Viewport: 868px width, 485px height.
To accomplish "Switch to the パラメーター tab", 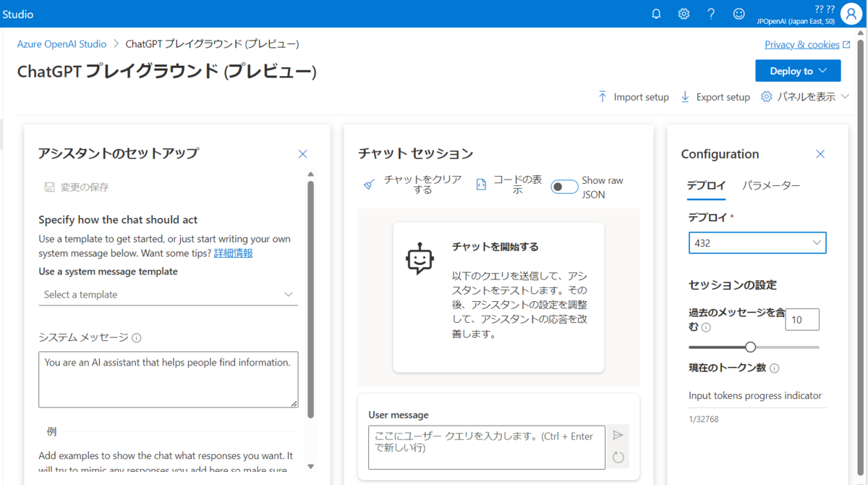I will coord(771,185).
